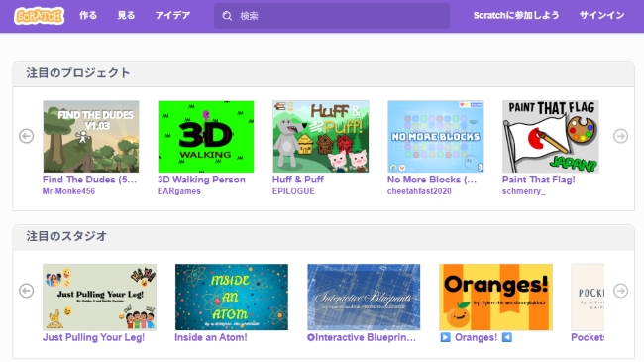Screen dimensions: 644x362
Task: Click the 注目のプロジェクト section heading
Action: 78,73
